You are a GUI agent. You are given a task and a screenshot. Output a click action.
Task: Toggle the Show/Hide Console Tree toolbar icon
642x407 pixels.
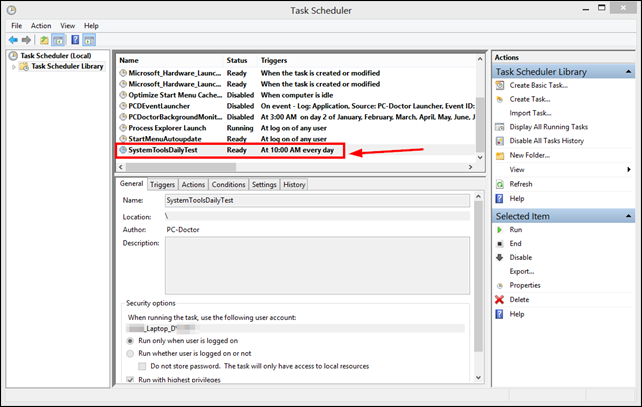[58, 40]
